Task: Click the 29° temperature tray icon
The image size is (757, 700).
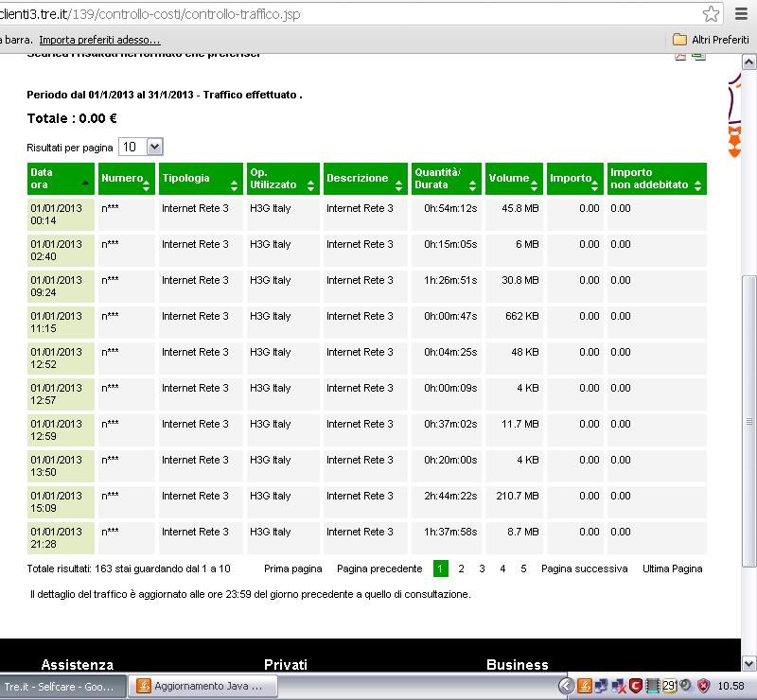Action: [670, 686]
